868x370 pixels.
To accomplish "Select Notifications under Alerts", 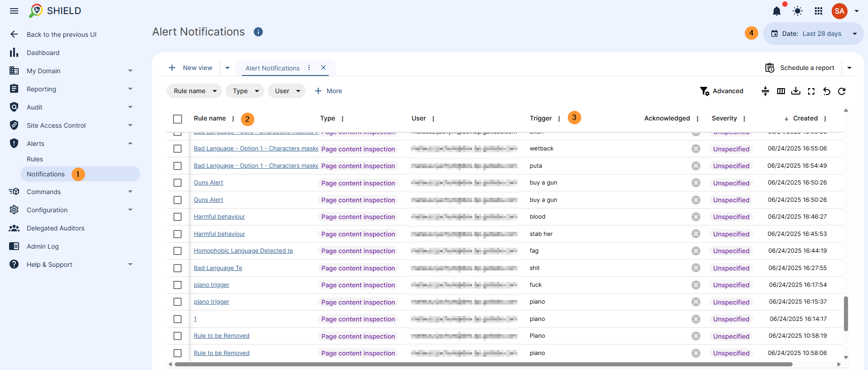I will (x=80, y=174).
